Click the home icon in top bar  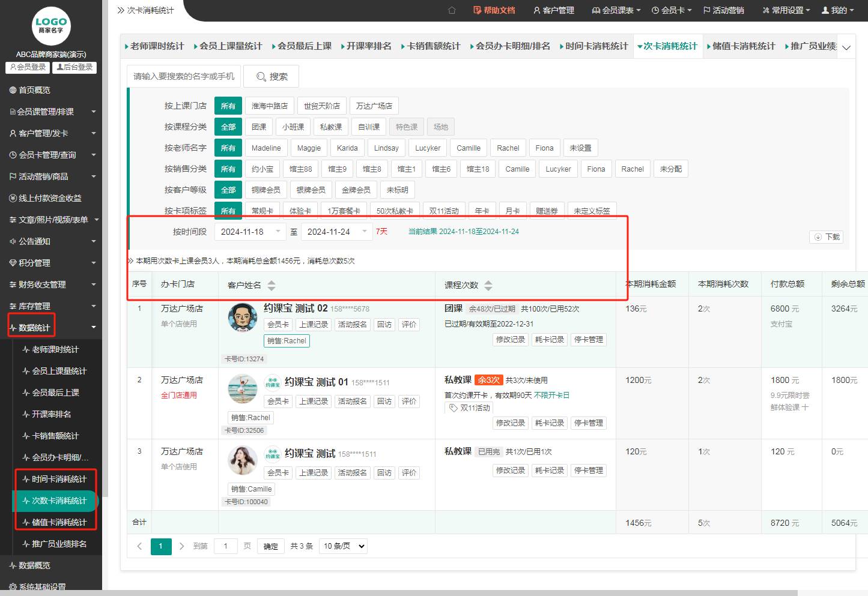(452, 10)
